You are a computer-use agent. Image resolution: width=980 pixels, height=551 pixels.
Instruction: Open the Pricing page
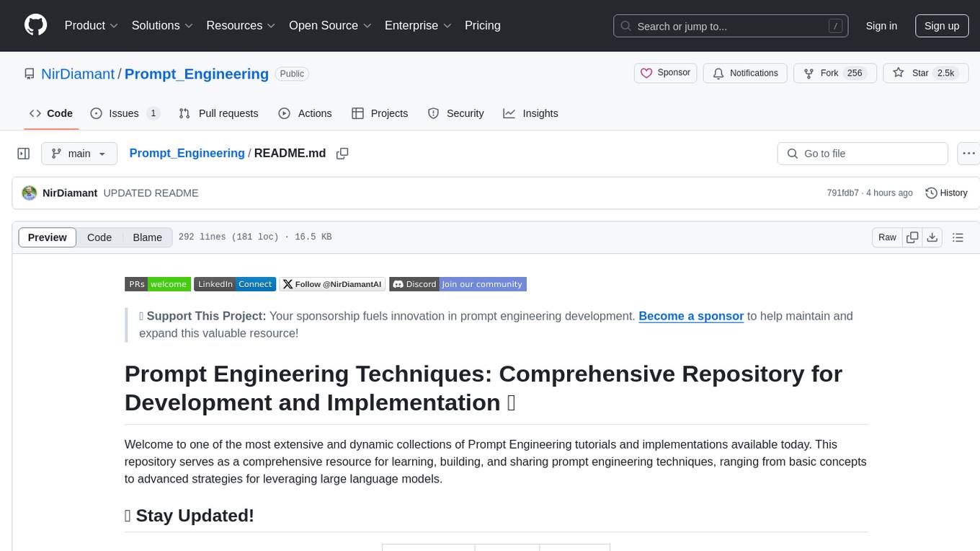[x=483, y=25]
